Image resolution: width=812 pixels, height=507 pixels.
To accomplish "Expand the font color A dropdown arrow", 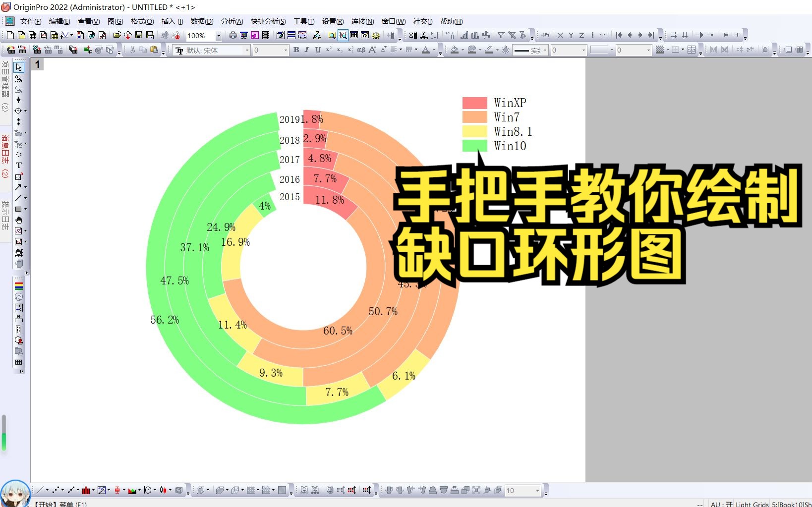I will pyautogui.click(x=434, y=50).
